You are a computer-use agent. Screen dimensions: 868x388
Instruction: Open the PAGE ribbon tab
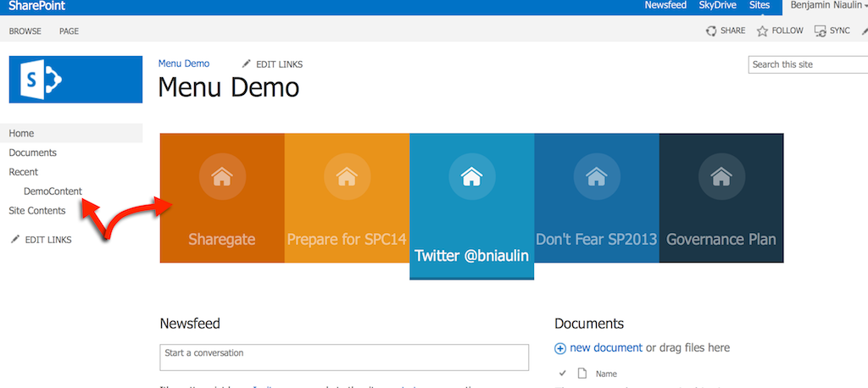(70, 31)
